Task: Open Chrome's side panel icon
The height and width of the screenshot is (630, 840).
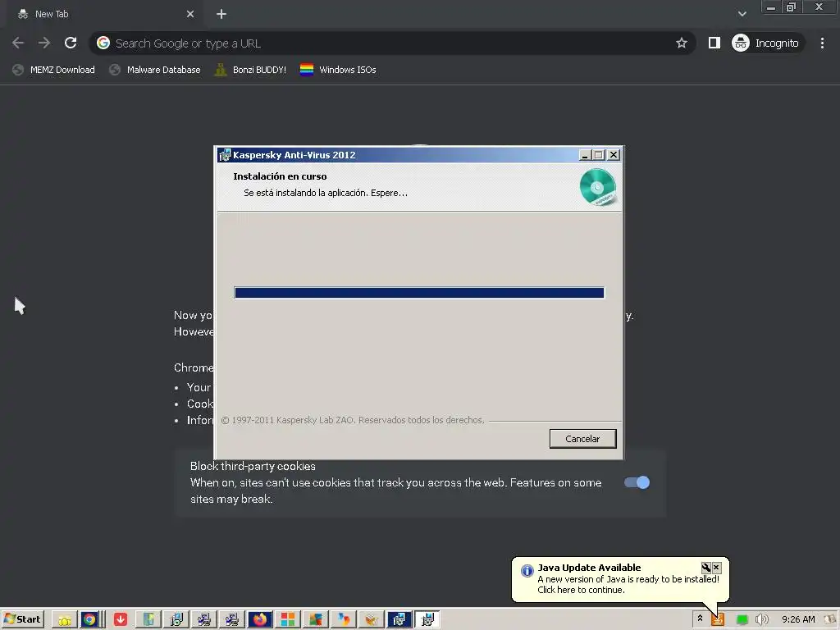Action: coord(714,43)
